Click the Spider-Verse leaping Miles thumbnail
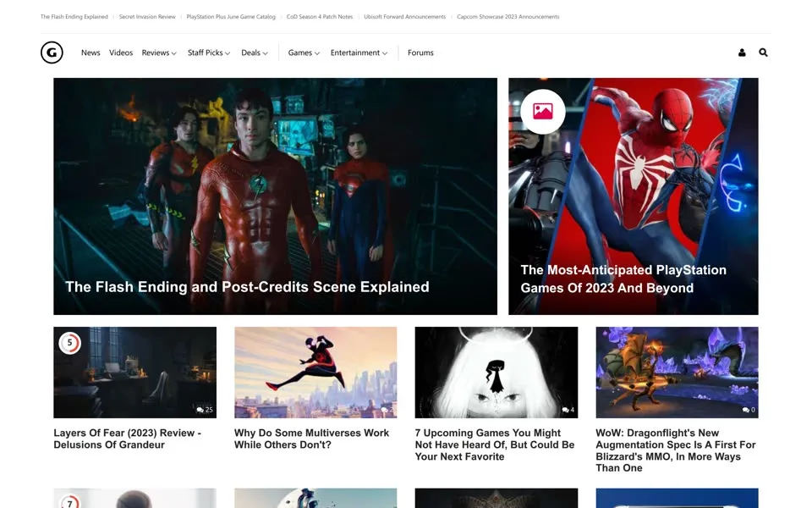The image size is (812, 508). [315, 373]
